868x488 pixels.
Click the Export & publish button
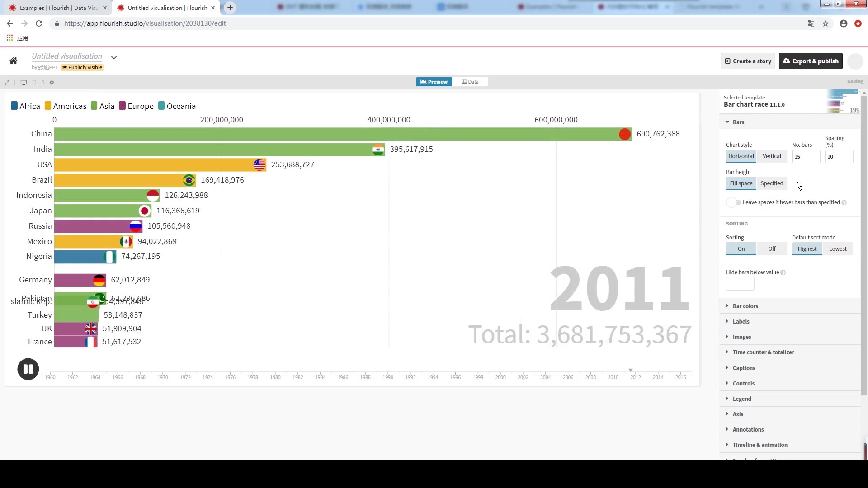(811, 61)
